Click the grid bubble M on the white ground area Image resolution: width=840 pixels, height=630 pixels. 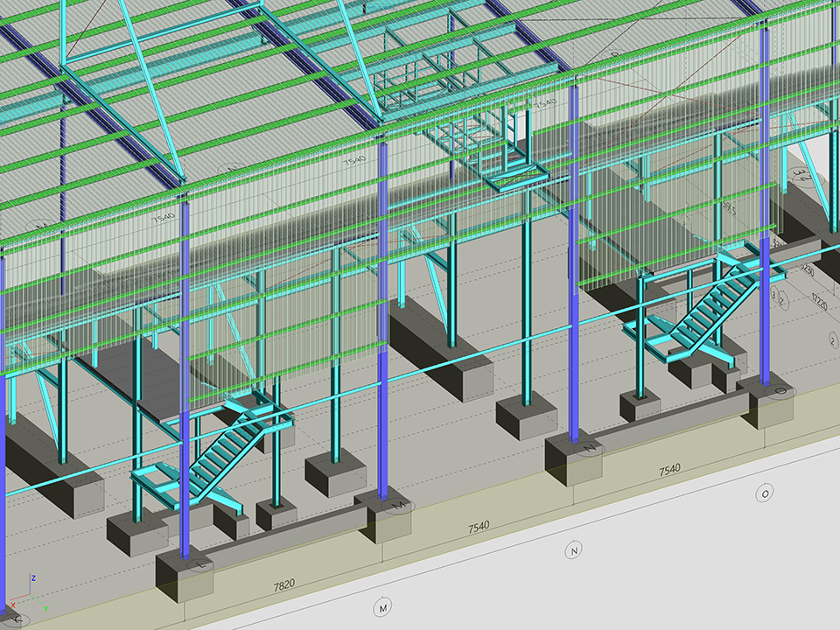(382, 606)
